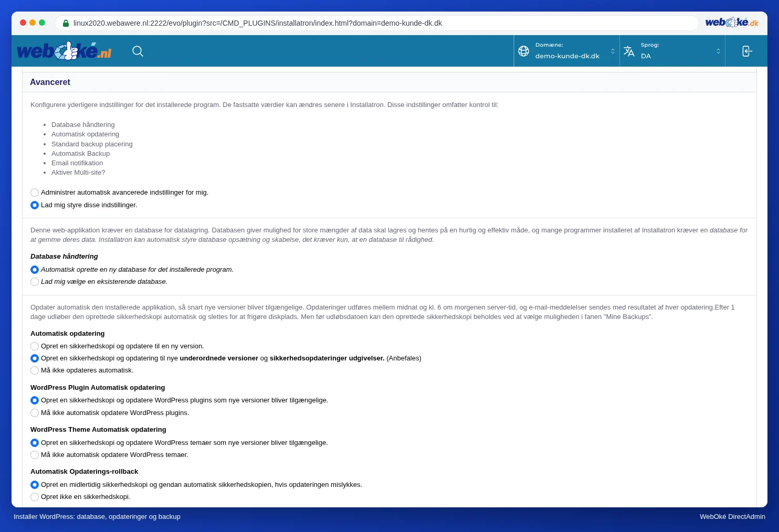779x532 pixels.
Task: Click the 'Automatisk Backup' list item
Action: click(80, 154)
